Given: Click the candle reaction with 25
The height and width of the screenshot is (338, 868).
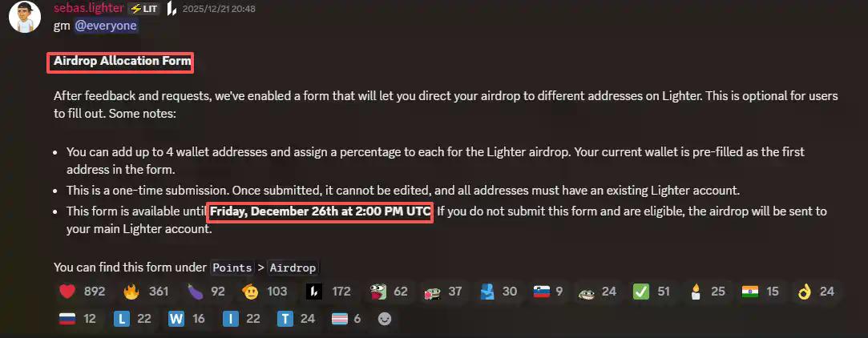Looking at the screenshot, I should pos(706,292).
